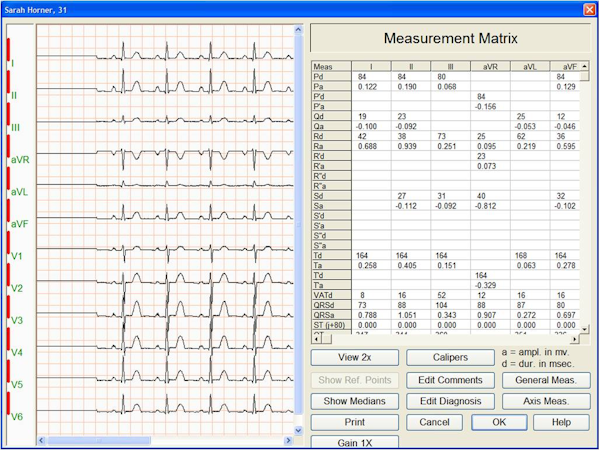Click matrix table scroll down arrow
Viewport: 599px width, 450px height.
point(584,329)
